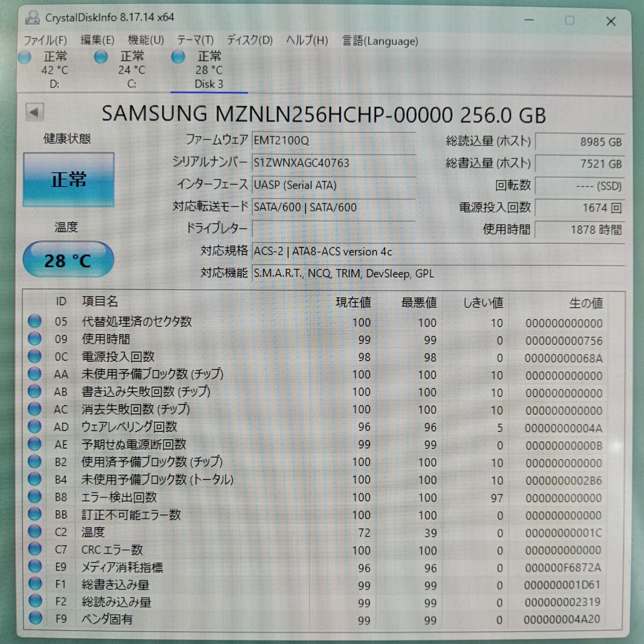Click raw value 000000F6872A

click(x=563, y=567)
